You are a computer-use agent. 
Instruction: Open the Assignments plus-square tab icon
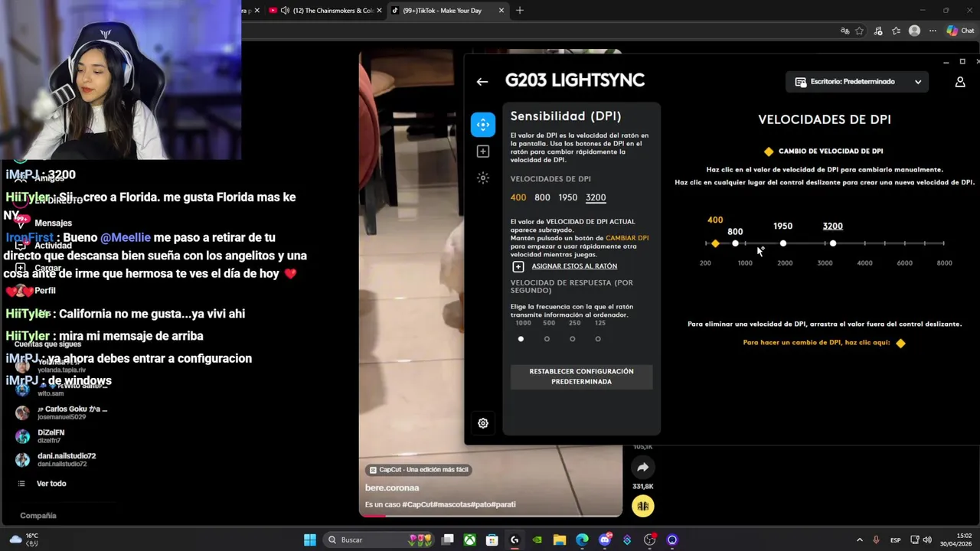482,152
